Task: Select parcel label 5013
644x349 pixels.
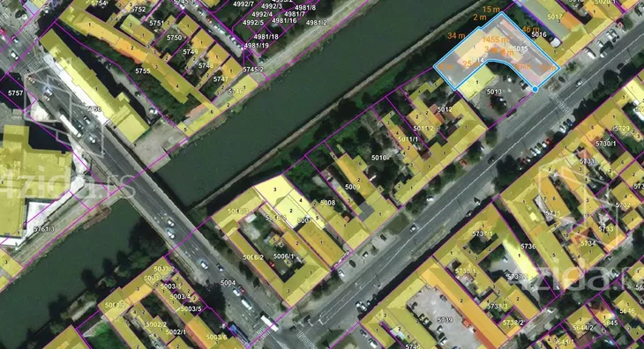Action: 494,92
